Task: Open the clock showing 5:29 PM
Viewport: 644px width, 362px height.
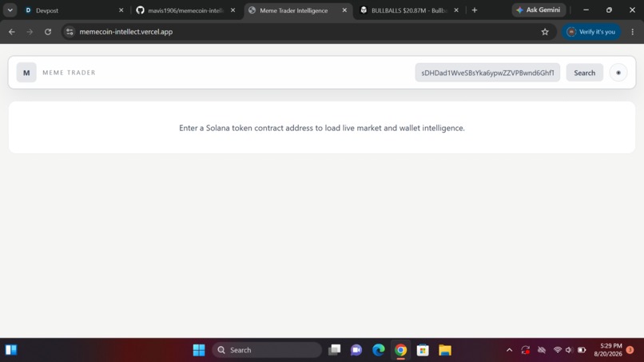Action: coord(608,350)
